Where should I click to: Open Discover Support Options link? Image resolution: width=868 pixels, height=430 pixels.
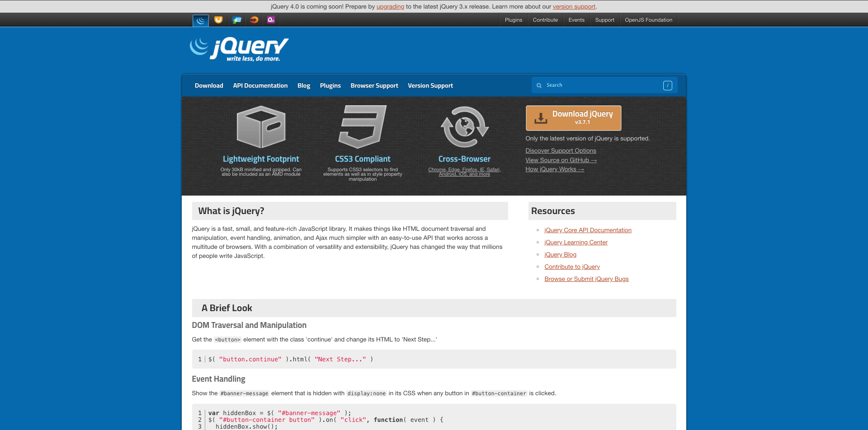coord(561,150)
